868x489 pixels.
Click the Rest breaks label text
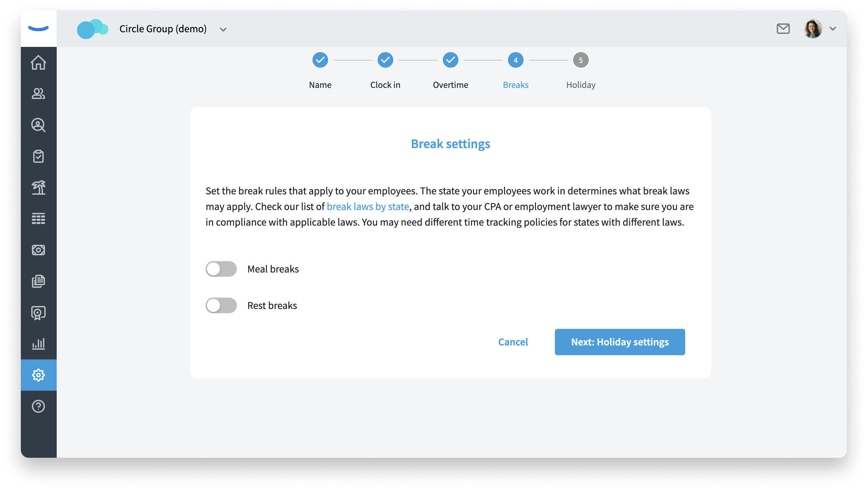tap(272, 305)
